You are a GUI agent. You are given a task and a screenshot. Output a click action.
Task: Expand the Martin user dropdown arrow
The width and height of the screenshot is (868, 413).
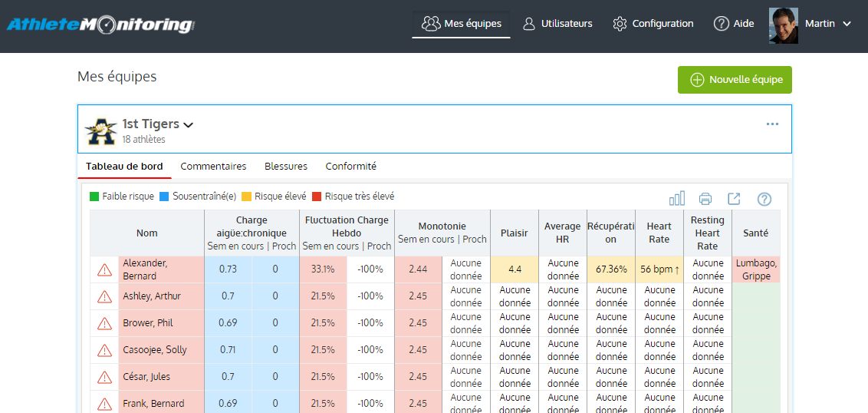[x=847, y=24]
